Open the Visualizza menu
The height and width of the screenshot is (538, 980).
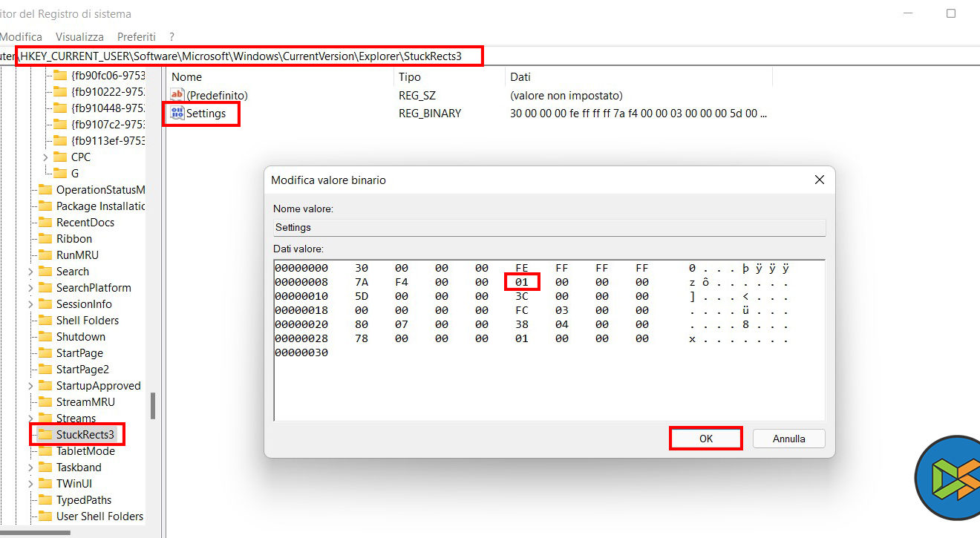[79, 36]
